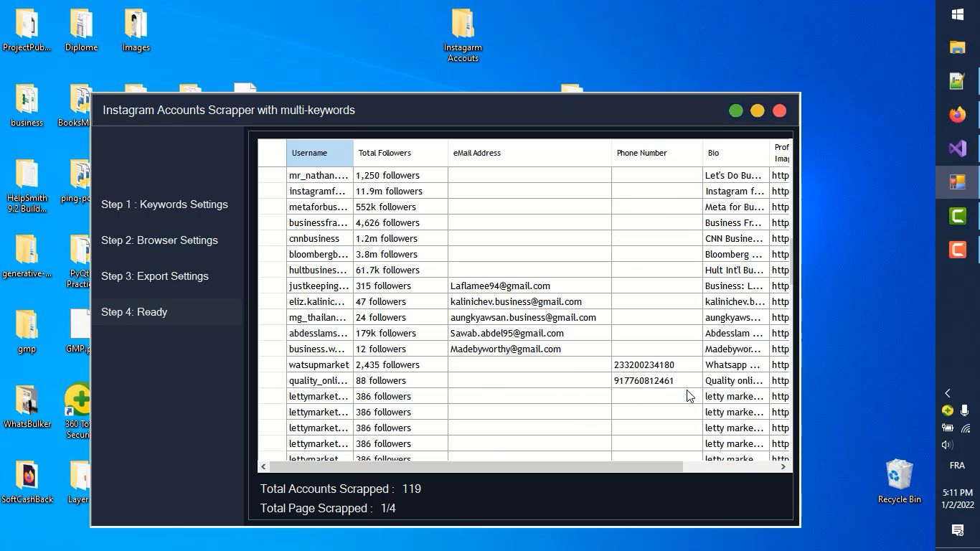980x551 pixels.
Task: Open Visual Studio from the taskbar
Action: (957, 149)
